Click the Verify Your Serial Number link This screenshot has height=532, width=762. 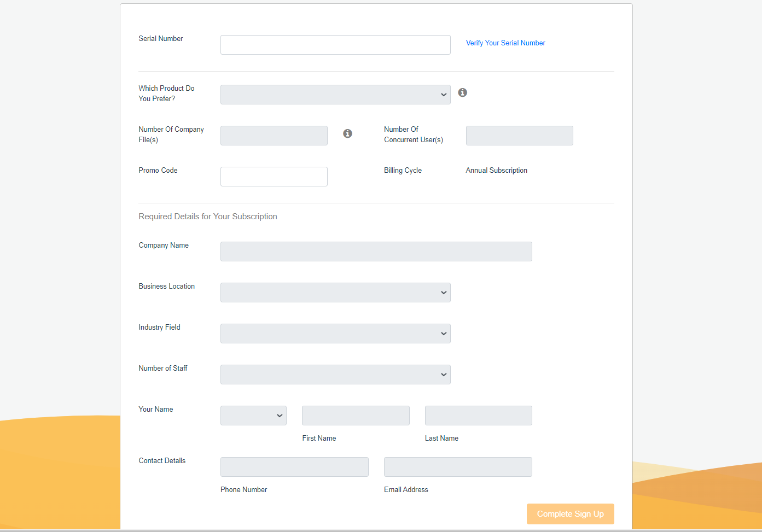(505, 43)
